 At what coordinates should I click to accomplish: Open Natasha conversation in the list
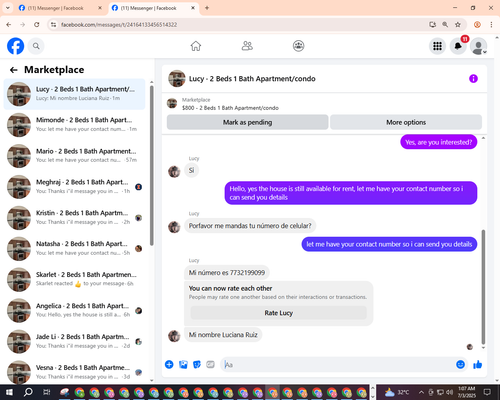74,249
